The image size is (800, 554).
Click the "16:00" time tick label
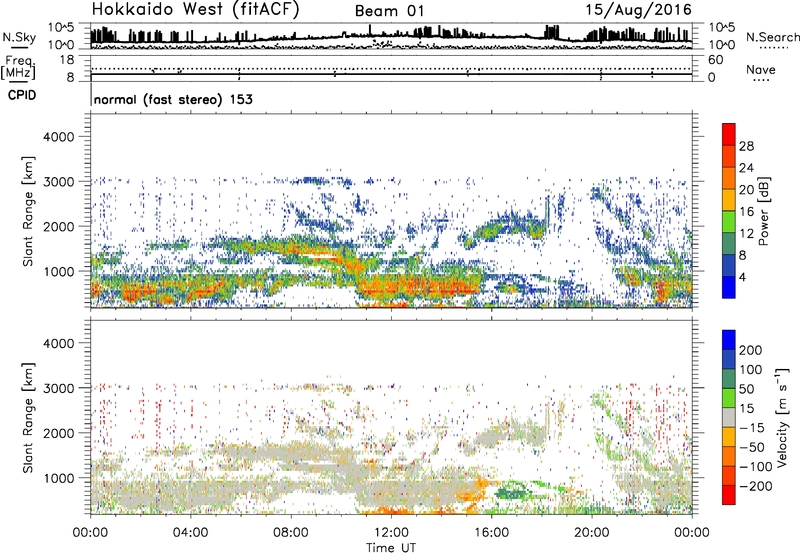491,533
